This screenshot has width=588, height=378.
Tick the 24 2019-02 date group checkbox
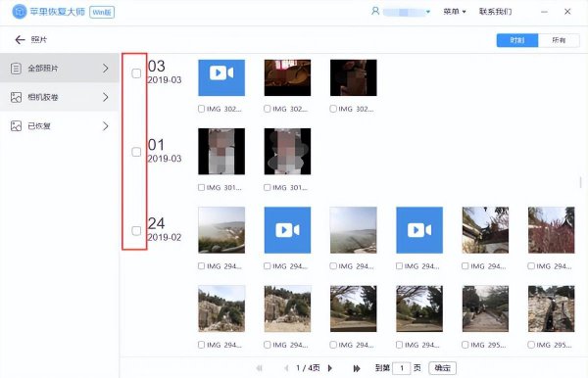point(136,230)
